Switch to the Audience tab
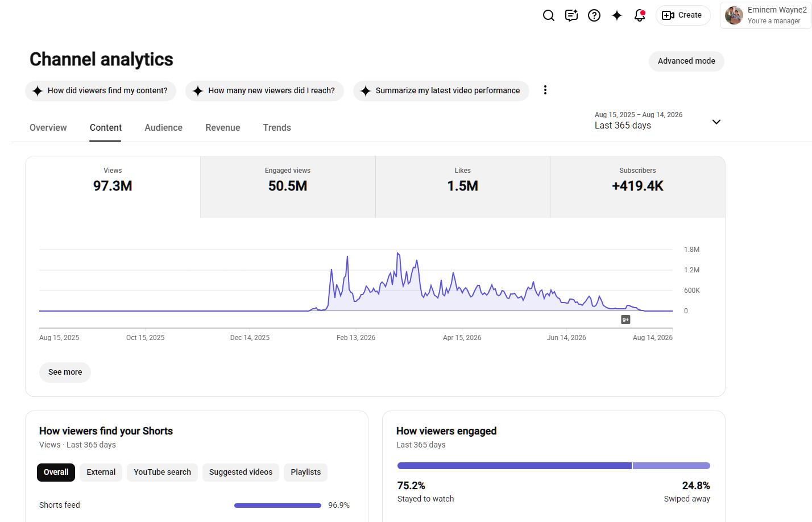 pyautogui.click(x=163, y=128)
